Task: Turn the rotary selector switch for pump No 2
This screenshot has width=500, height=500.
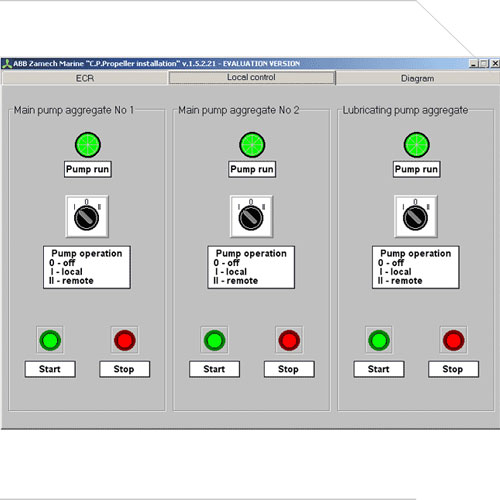Action: pos(251,216)
